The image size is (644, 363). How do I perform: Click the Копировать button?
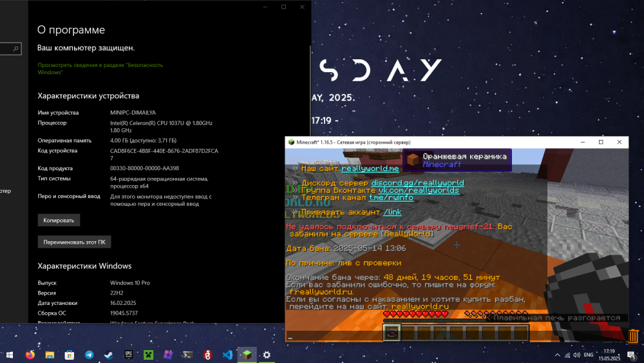[x=59, y=220]
